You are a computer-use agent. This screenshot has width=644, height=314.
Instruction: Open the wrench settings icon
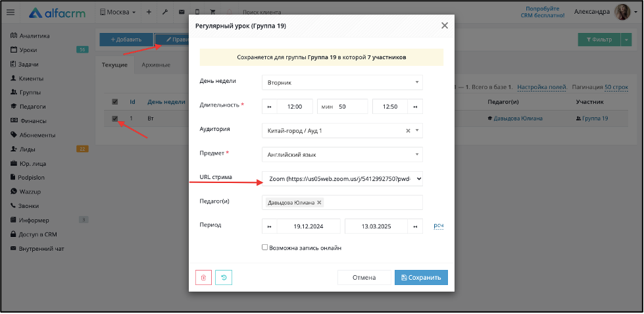[x=165, y=13]
